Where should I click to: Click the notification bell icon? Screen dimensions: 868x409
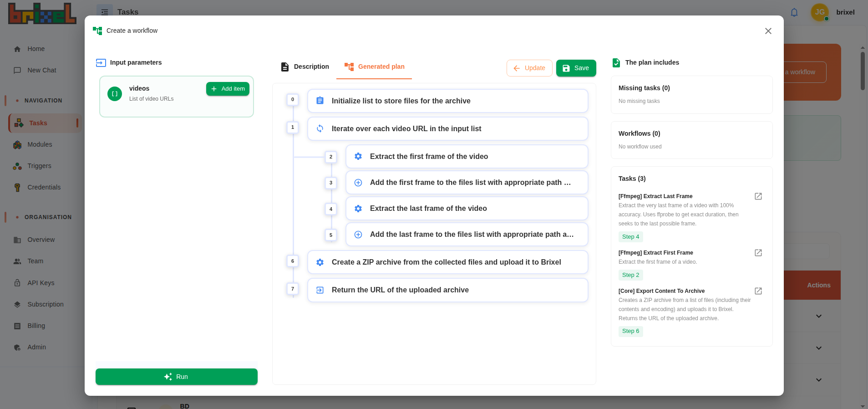tap(794, 12)
